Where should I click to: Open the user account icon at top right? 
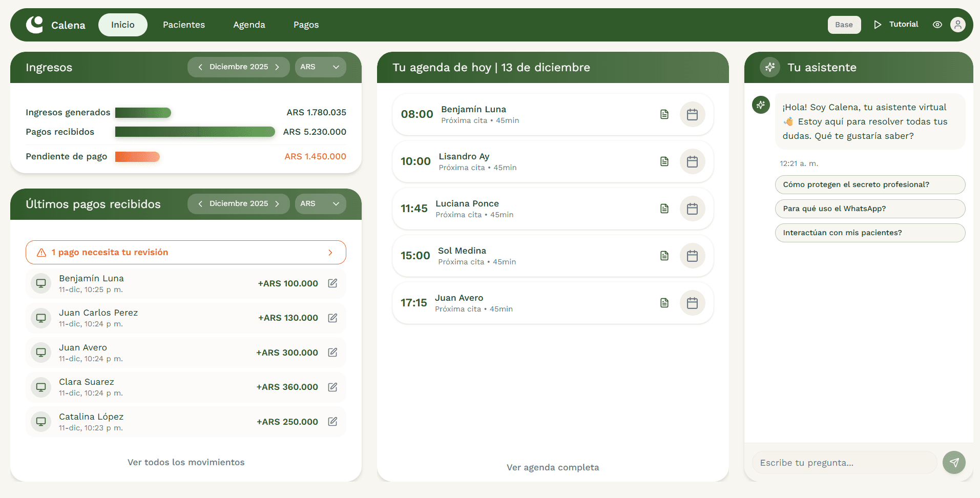(957, 24)
